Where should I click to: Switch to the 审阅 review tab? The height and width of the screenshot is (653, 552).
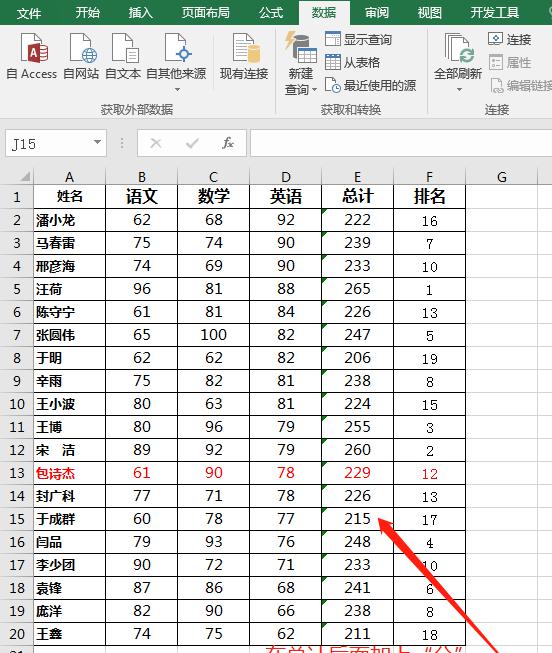pos(377,13)
